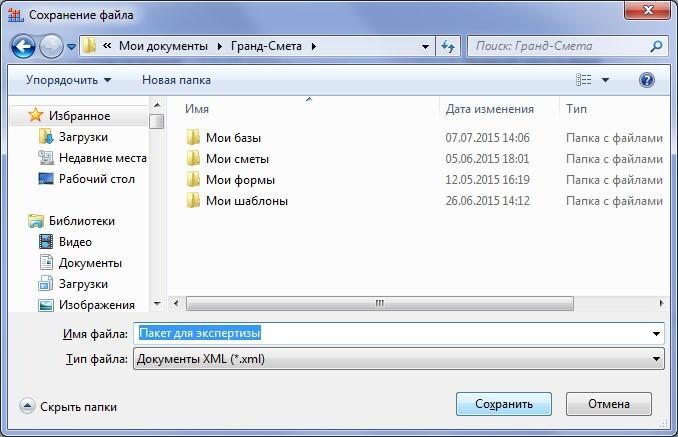Click the Forward navigation arrow
678x437 pixels.
51,46
